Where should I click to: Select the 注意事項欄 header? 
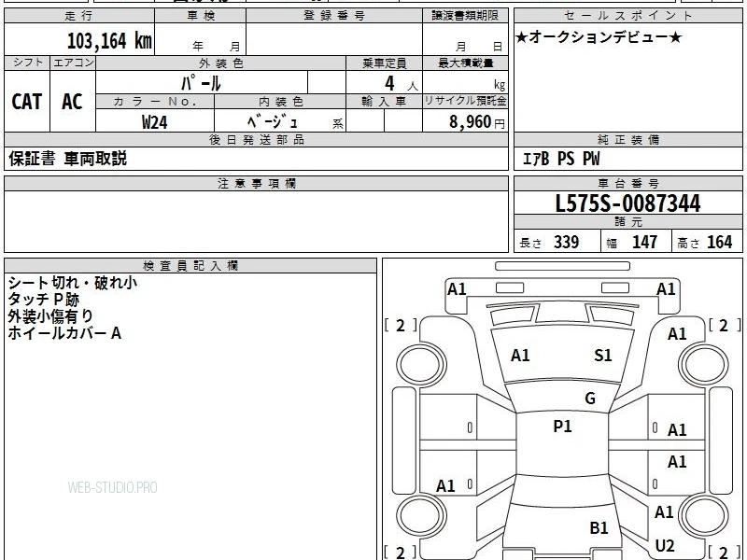tap(256, 184)
